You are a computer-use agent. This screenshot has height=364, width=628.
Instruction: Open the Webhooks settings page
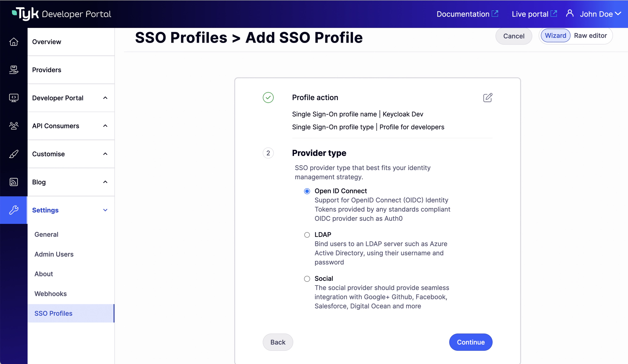point(51,294)
